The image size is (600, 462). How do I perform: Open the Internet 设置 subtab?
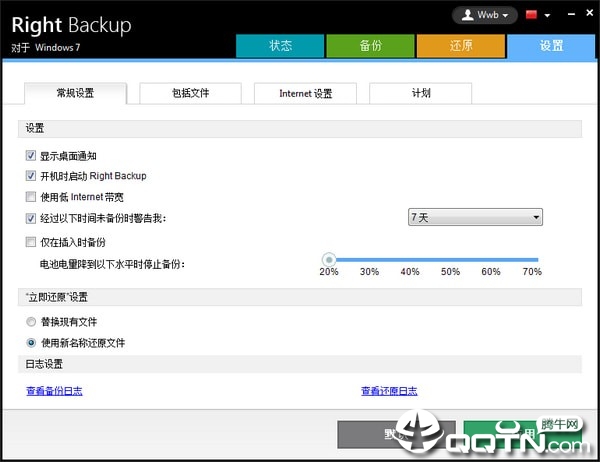pyautogui.click(x=305, y=93)
